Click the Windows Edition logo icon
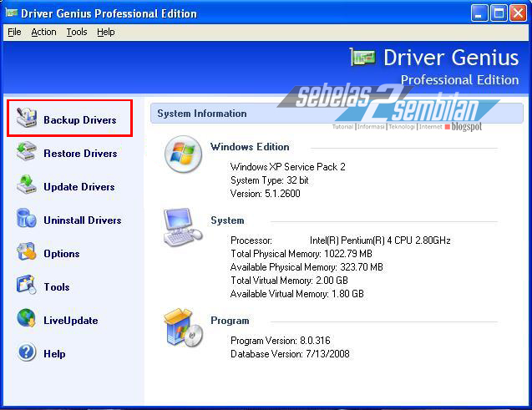Viewport: 532px width, 410px height. coord(183,154)
